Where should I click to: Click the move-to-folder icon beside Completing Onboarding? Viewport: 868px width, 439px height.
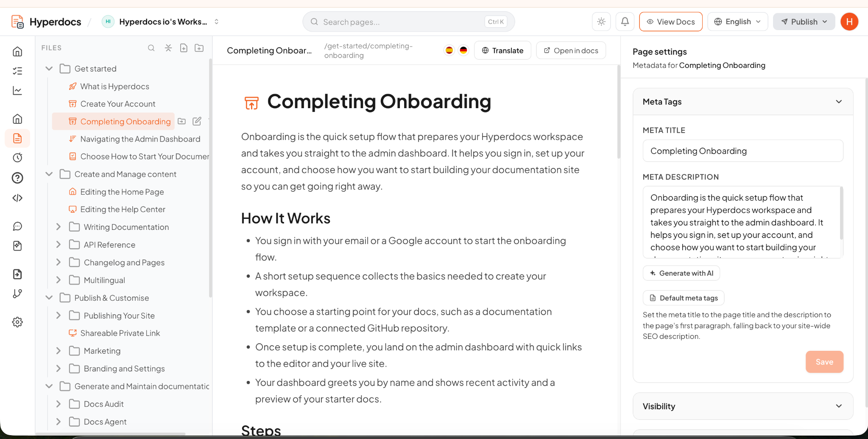pos(182,121)
